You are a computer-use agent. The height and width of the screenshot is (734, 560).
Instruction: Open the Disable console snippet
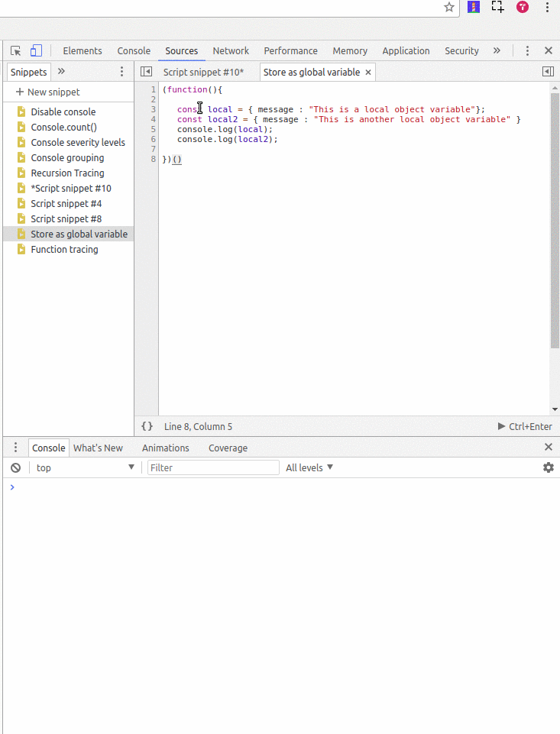pos(63,112)
